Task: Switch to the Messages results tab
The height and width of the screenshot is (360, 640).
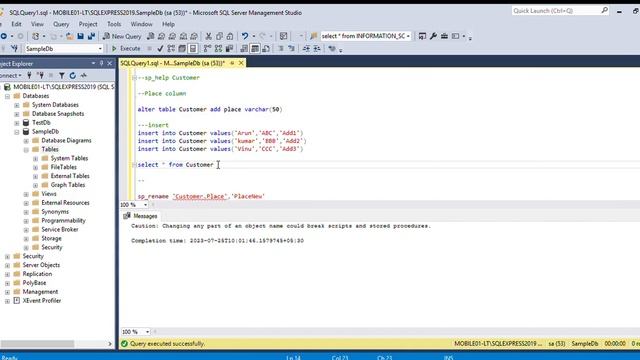Action: tap(140, 216)
